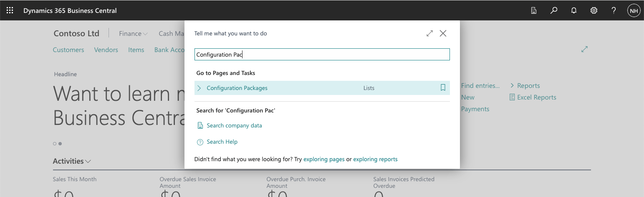Click the company documents icon in top bar

click(x=534, y=11)
